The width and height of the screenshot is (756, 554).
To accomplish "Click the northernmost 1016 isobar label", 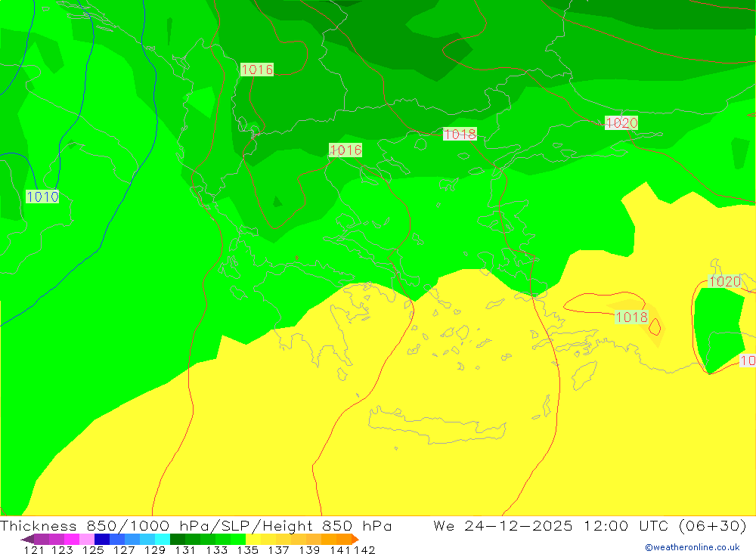I will point(257,70).
